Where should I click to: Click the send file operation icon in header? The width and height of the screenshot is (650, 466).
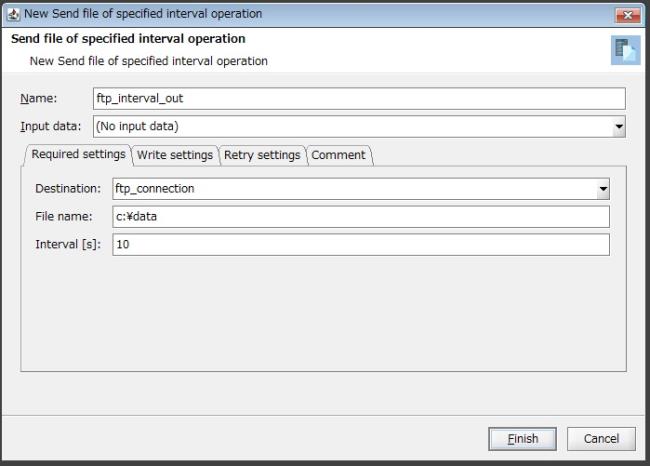pyautogui.click(x=625, y=50)
